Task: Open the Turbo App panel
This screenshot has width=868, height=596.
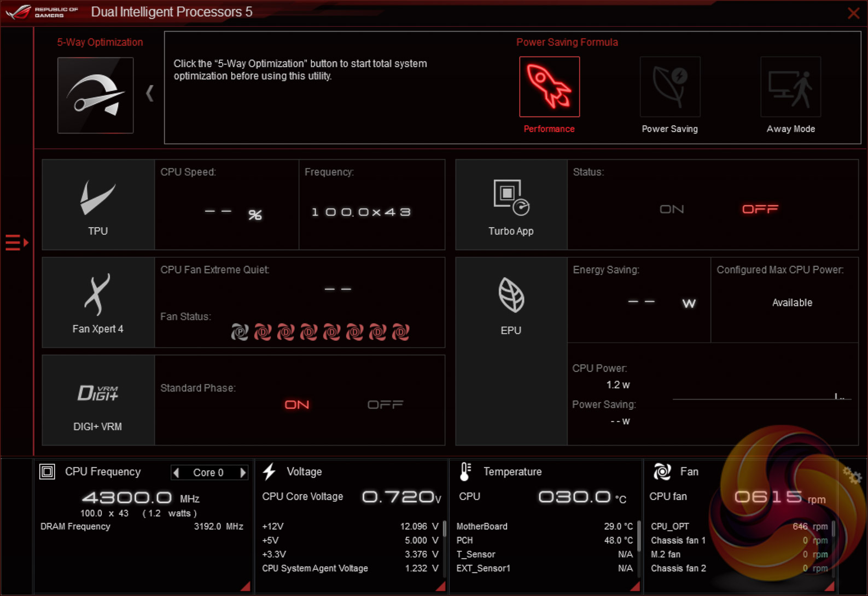Action: [511, 205]
